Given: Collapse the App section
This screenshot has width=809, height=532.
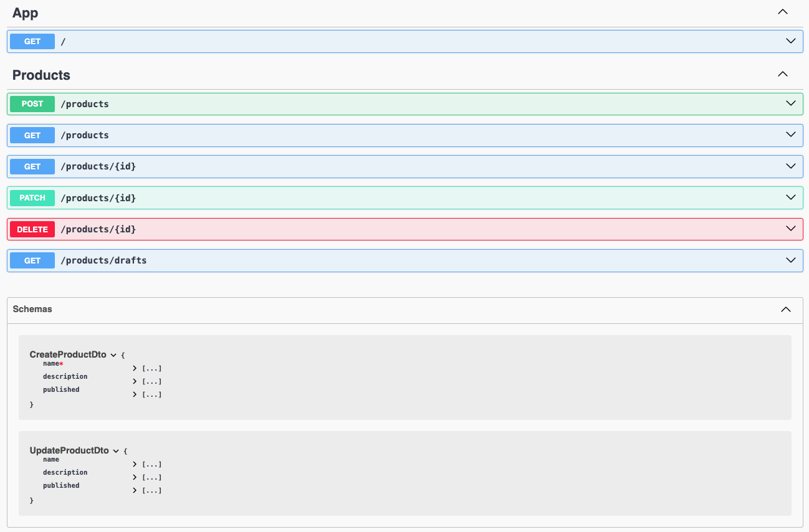Looking at the screenshot, I should 783,12.
